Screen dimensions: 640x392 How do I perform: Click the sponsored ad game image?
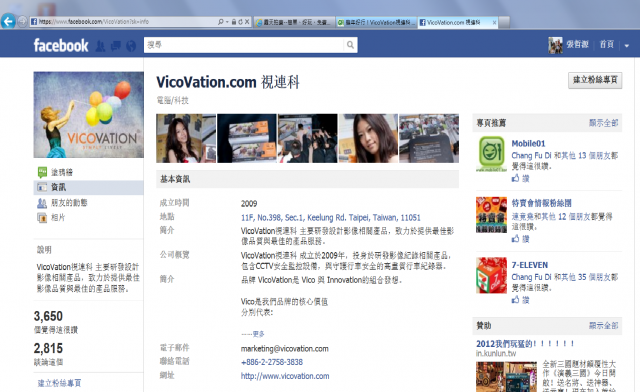pos(506,376)
